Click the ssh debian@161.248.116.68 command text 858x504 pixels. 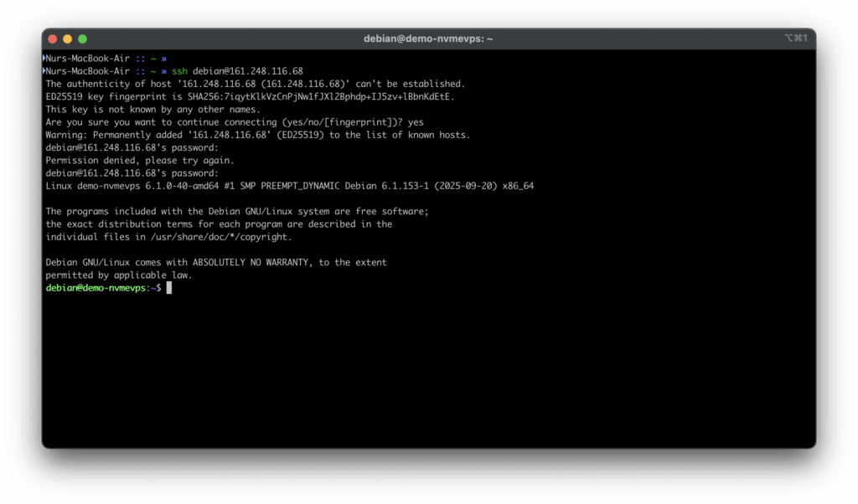[x=237, y=71]
